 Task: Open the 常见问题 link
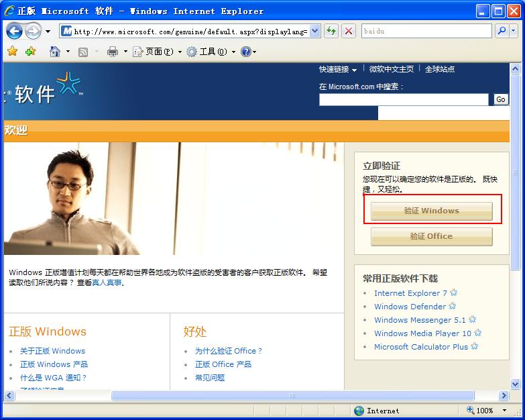coord(210,378)
